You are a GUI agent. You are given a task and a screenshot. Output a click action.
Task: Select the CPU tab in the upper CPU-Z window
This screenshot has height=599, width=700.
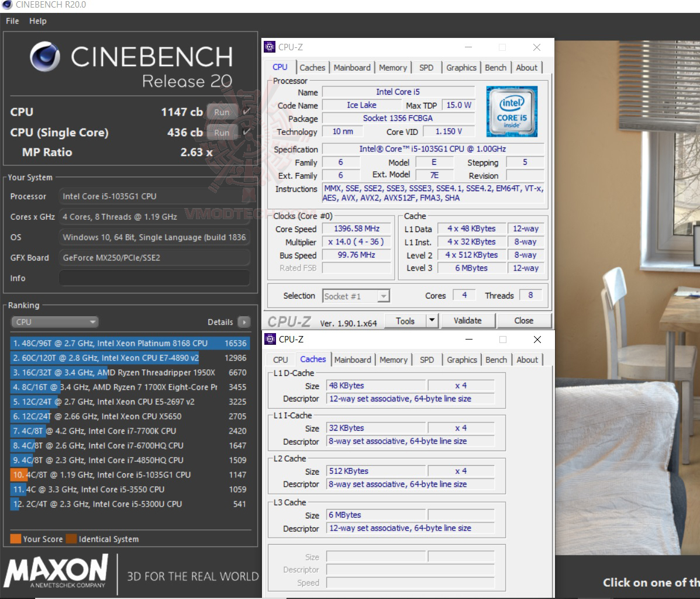(x=280, y=67)
